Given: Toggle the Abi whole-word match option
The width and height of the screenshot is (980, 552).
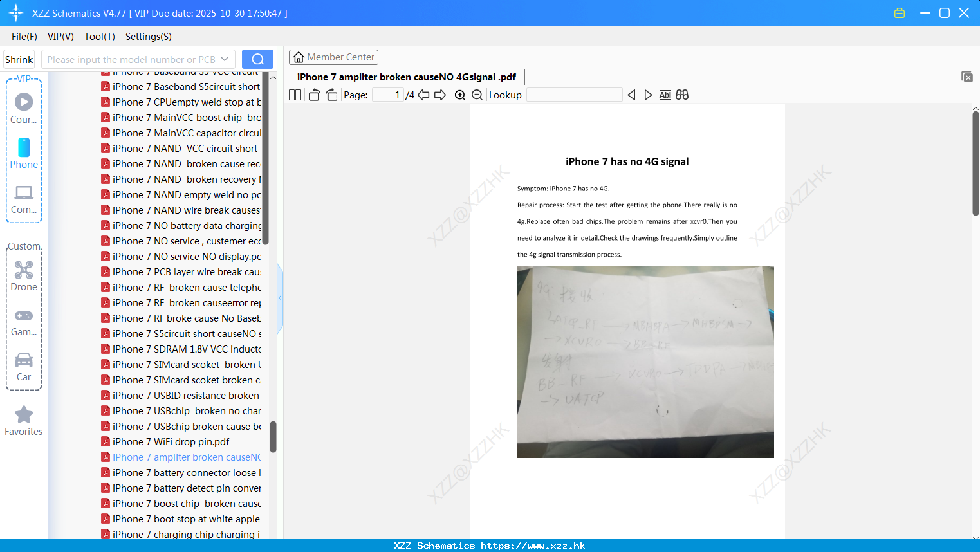Looking at the screenshot, I should (x=665, y=95).
